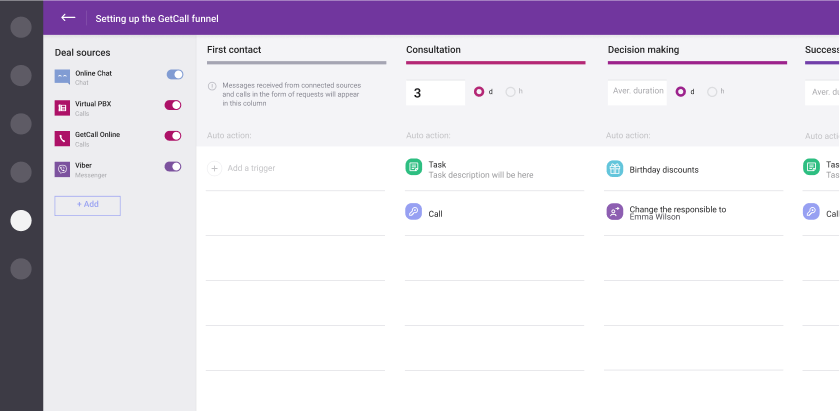Turn off the GetCall Online switch
Image resolution: width=840 pixels, height=411 pixels.
click(x=173, y=136)
